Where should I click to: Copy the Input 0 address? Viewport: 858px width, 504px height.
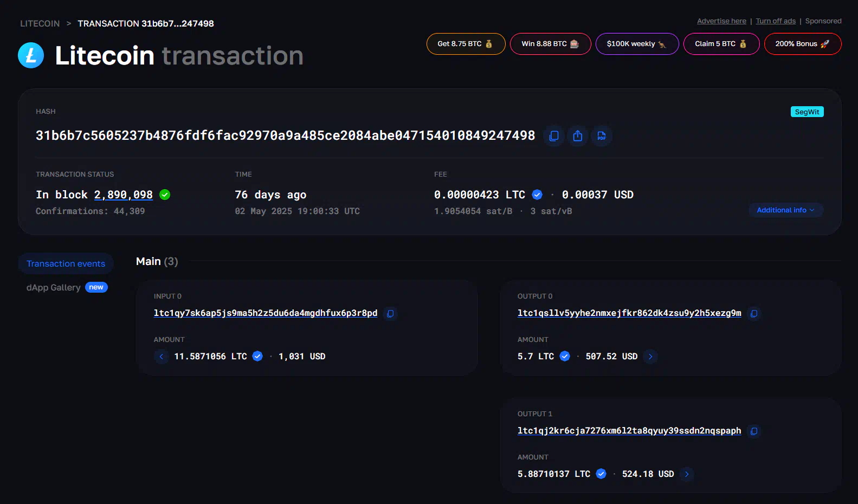click(x=390, y=313)
